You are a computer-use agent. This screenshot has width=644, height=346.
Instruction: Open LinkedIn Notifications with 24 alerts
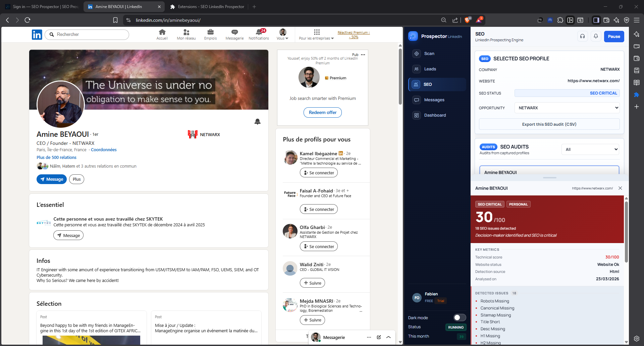point(258,34)
